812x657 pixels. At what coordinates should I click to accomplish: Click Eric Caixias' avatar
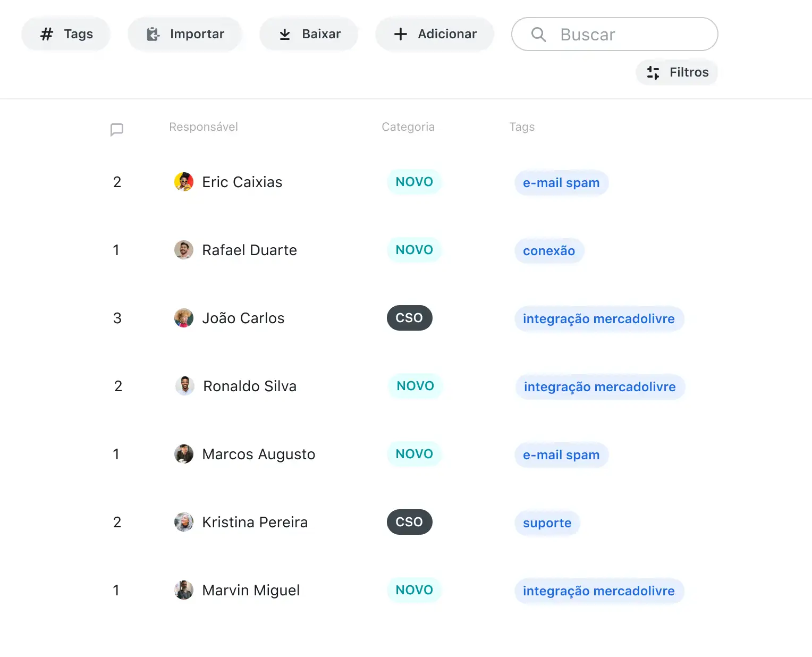click(184, 182)
